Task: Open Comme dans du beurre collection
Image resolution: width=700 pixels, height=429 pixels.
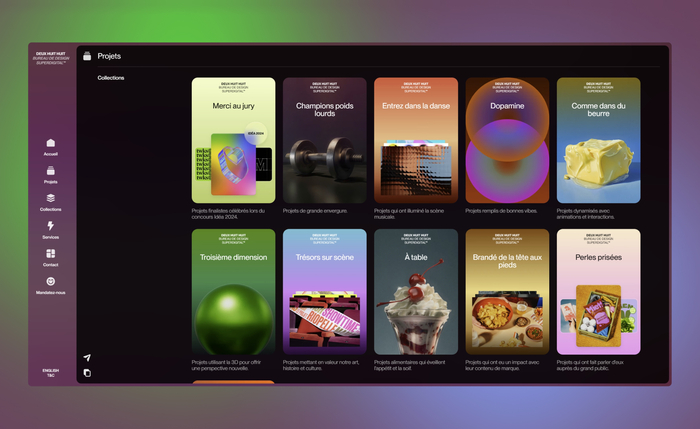Action: point(598,140)
